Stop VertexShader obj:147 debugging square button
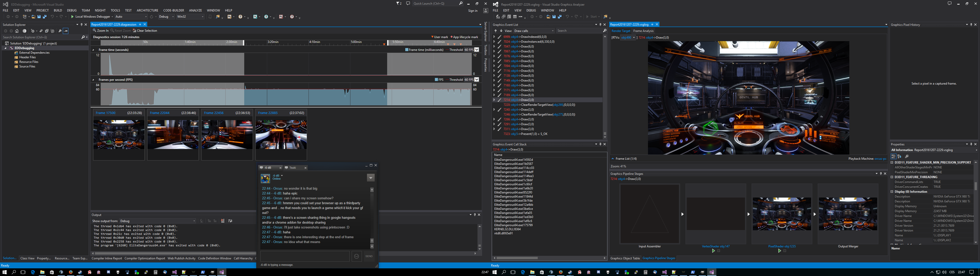 click(x=719, y=251)
